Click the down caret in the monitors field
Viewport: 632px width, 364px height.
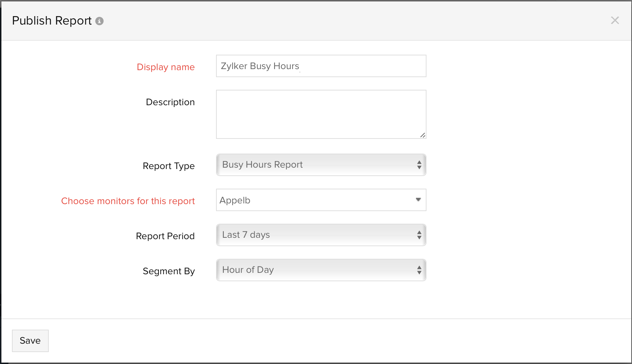point(418,200)
